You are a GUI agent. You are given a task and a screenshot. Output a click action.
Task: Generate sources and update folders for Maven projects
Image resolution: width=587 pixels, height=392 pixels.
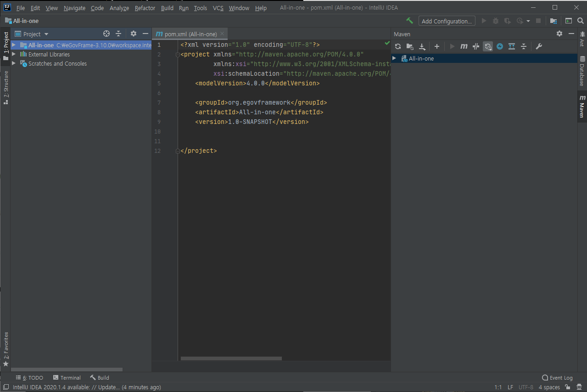coord(410,46)
